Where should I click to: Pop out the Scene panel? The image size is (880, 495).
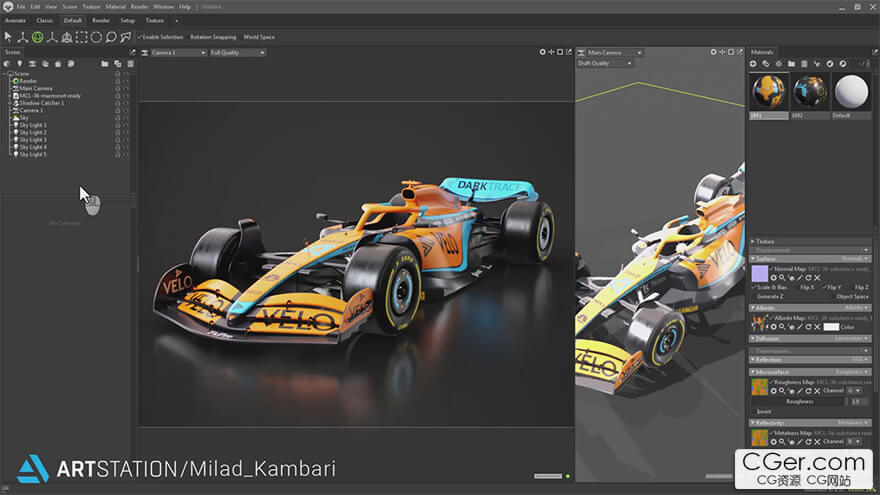click(x=132, y=52)
